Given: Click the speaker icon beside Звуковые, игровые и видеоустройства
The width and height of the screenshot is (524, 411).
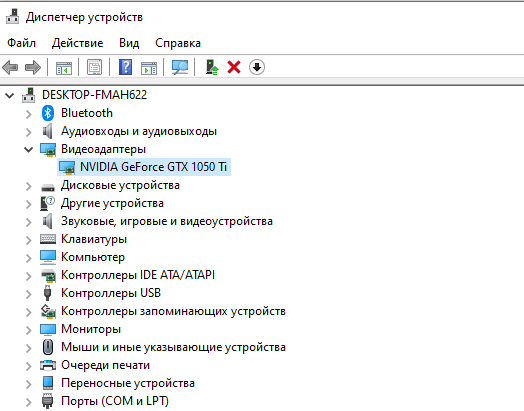Looking at the screenshot, I should point(48,221).
